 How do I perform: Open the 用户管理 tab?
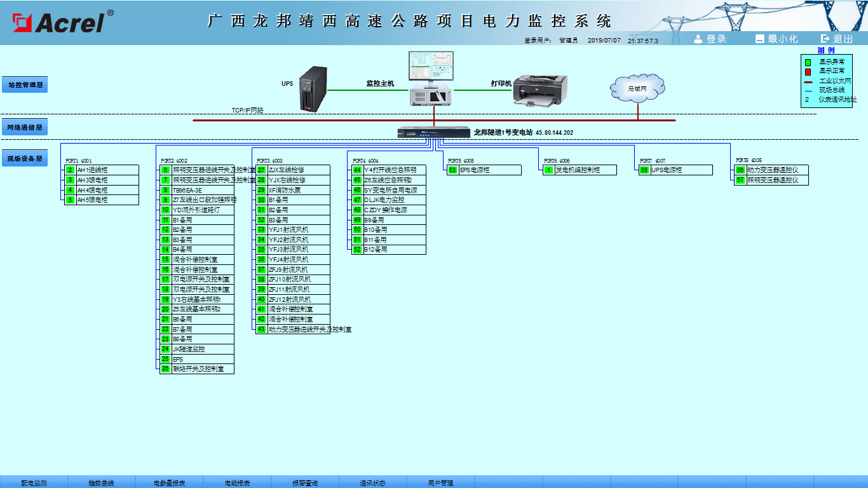point(440,483)
